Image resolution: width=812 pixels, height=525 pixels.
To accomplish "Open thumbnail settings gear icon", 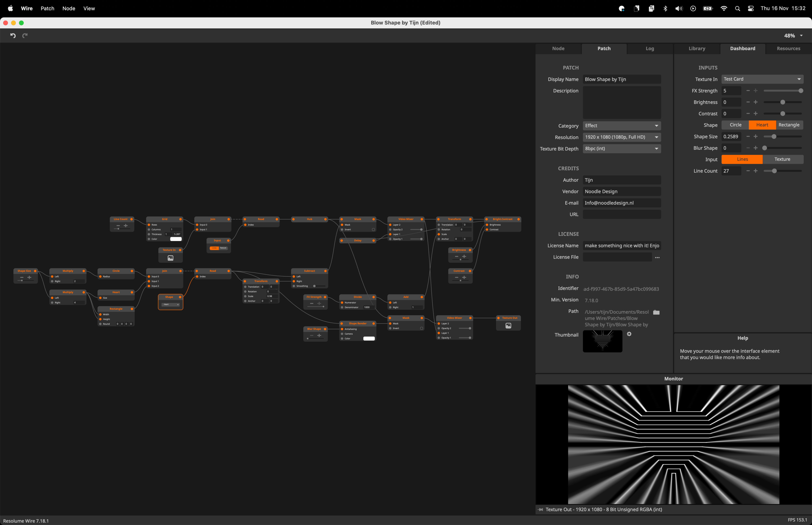I will (x=629, y=334).
